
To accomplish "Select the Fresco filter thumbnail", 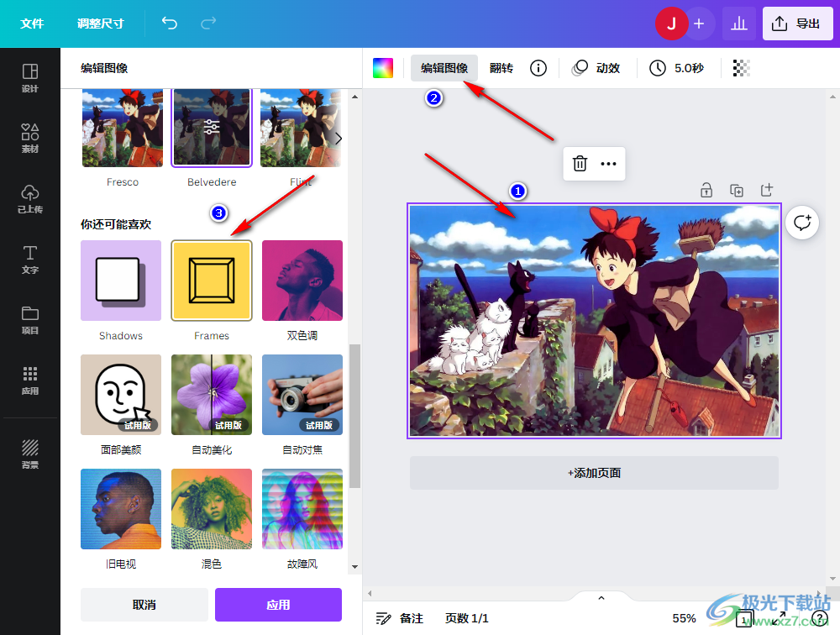I will [122, 128].
